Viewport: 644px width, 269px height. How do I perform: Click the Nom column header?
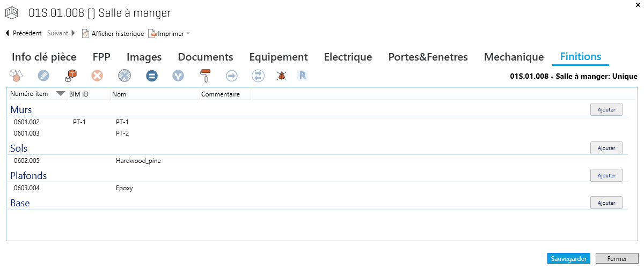pos(155,94)
